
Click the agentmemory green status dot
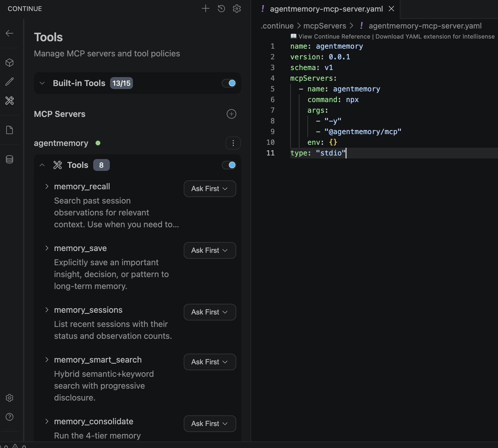pyautogui.click(x=98, y=143)
